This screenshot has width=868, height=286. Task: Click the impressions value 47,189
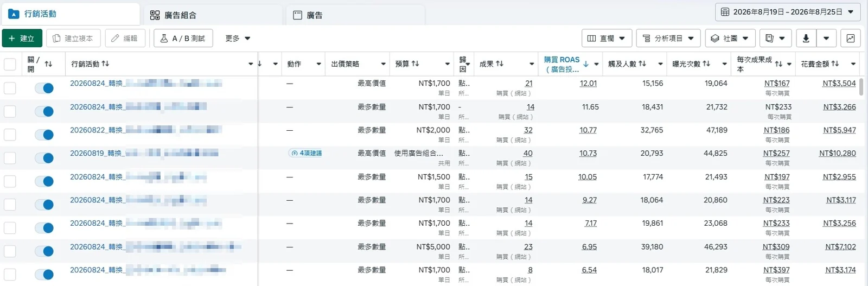[716, 130]
